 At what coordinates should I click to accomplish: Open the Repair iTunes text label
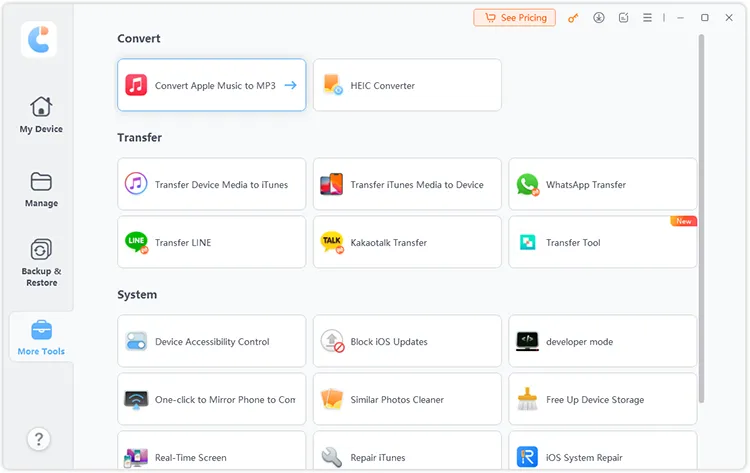point(377,458)
